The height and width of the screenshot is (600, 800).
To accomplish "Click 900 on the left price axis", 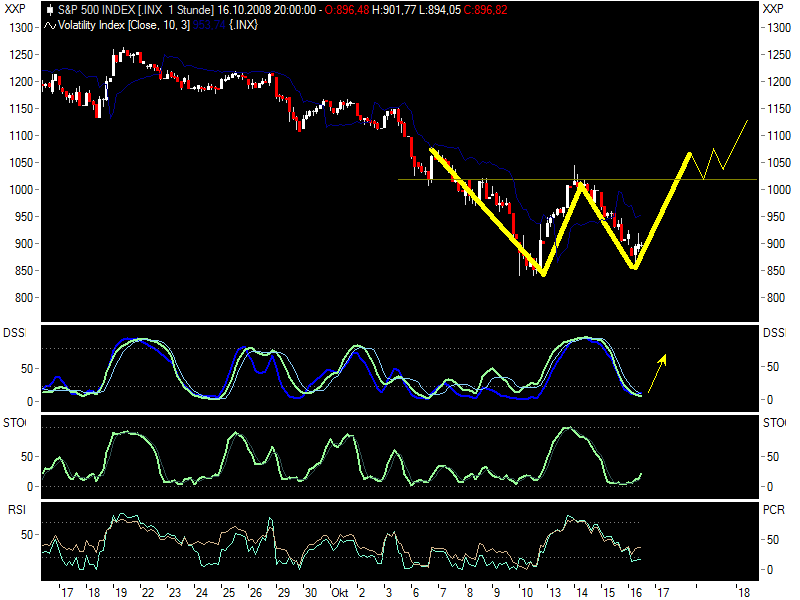I will 24,244.
